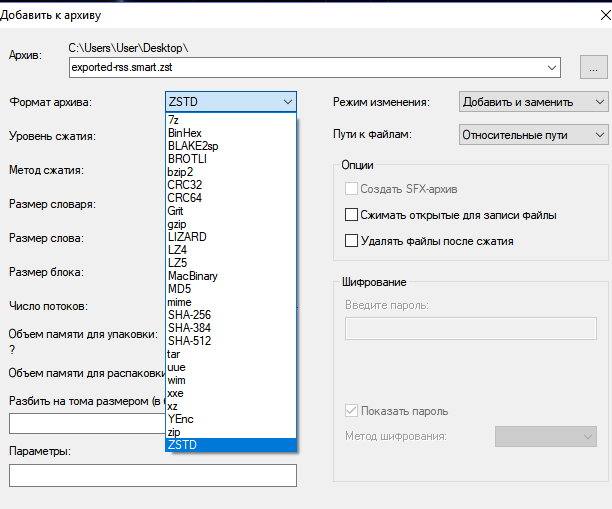Pick YEnc format option
Image resolution: width=612 pixels, height=509 pixels.
pos(231,419)
